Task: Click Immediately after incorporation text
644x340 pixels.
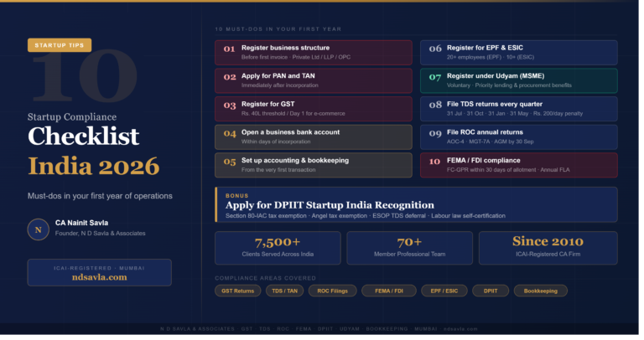Action: coord(280,85)
